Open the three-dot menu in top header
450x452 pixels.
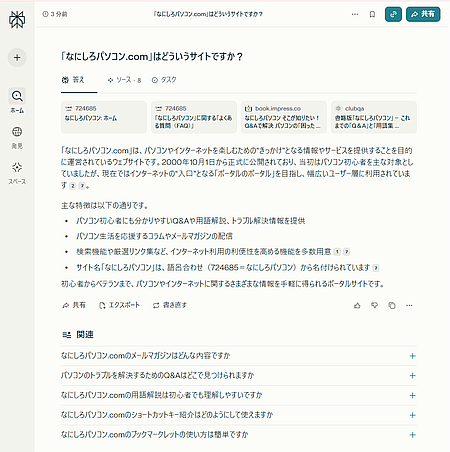pos(355,14)
